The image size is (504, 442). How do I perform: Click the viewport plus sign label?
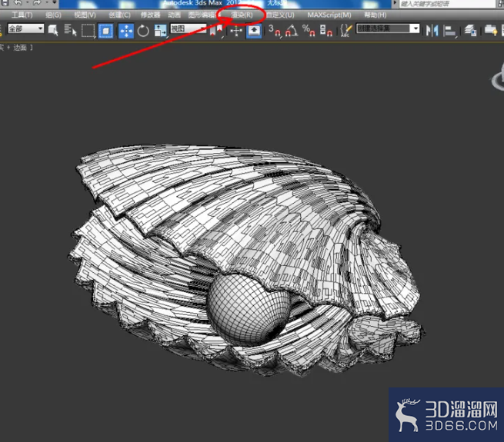coord(8,48)
